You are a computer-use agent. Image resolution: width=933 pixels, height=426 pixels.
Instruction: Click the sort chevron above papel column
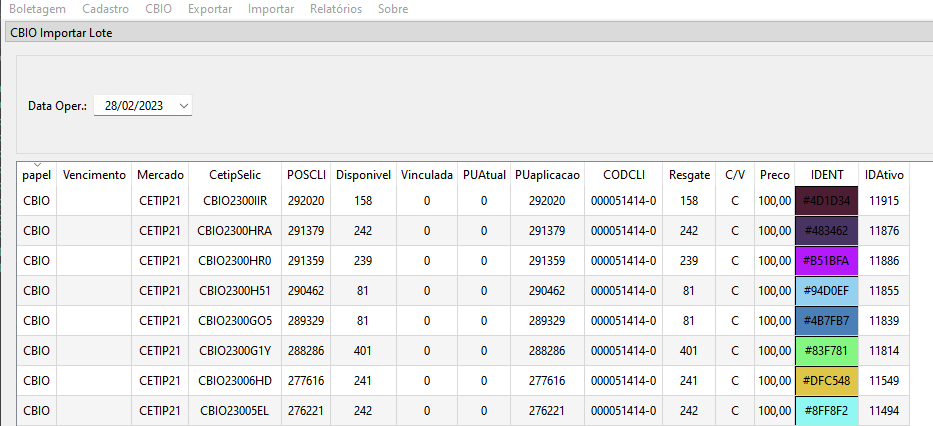pyautogui.click(x=37, y=165)
